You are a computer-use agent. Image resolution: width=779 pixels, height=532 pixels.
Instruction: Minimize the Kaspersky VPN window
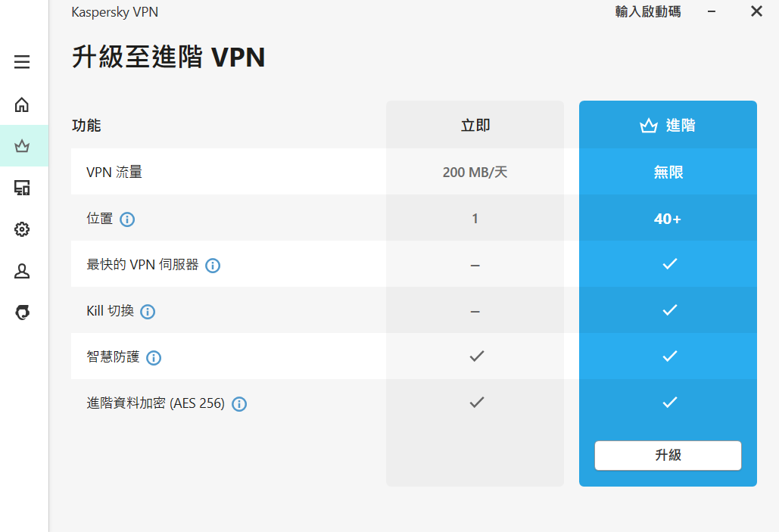click(712, 12)
